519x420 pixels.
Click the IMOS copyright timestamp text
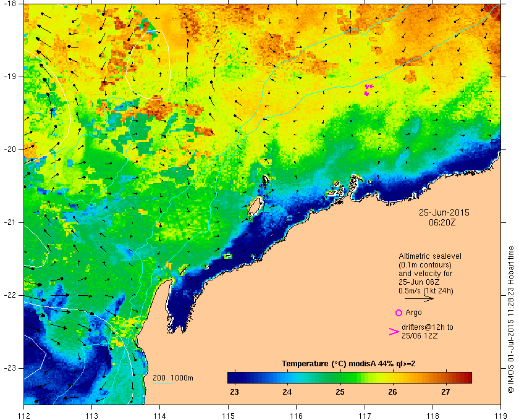511,320
